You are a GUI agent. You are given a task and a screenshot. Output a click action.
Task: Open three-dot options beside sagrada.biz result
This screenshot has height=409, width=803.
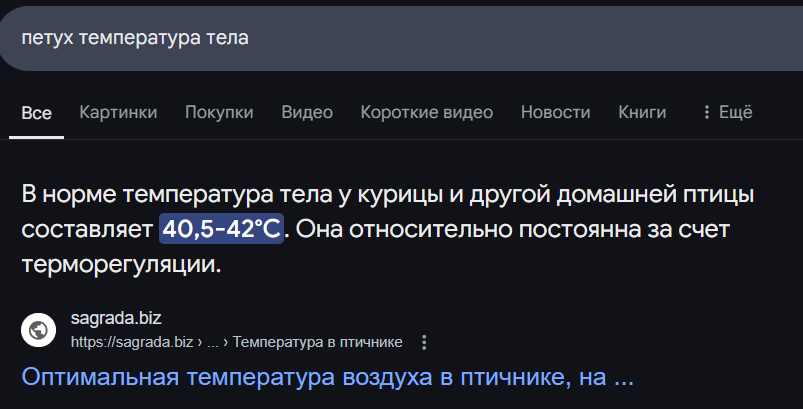pyautogui.click(x=424, y=342)
